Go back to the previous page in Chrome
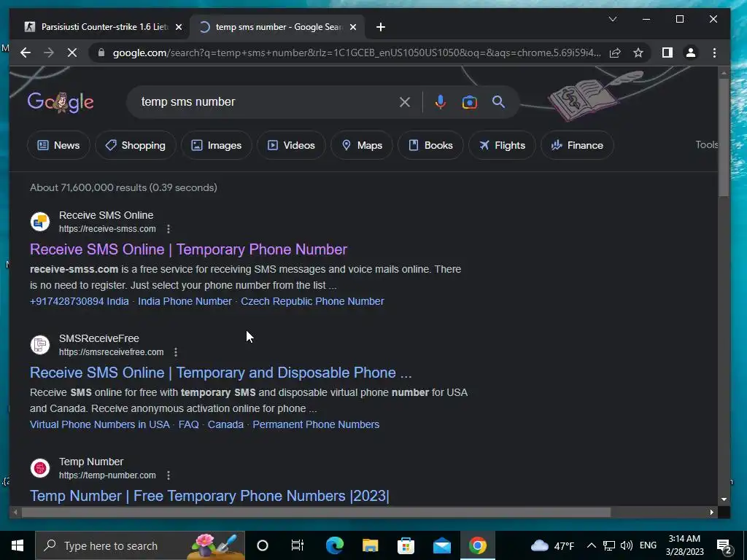747x560 pixels. coord(26,52)
